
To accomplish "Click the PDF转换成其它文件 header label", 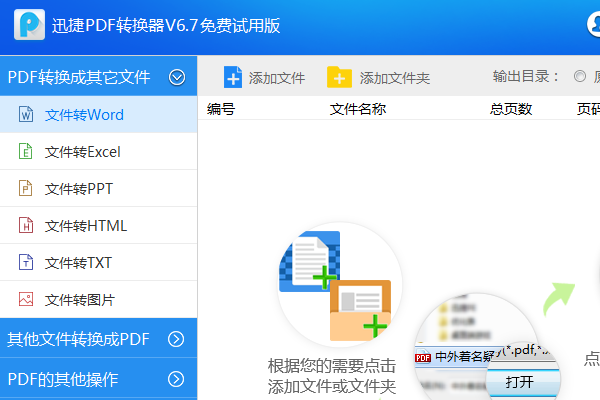I will (x=78, y=77).
